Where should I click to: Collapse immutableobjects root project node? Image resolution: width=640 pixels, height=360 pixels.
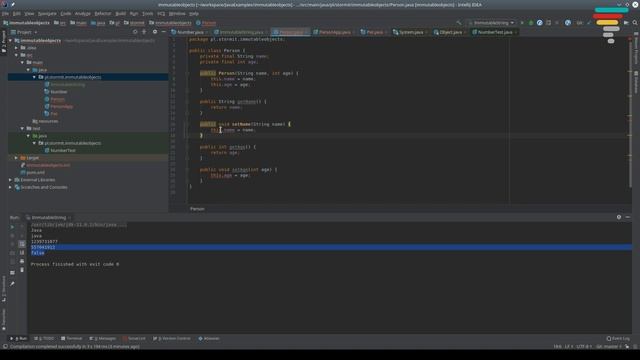[11, 40]
